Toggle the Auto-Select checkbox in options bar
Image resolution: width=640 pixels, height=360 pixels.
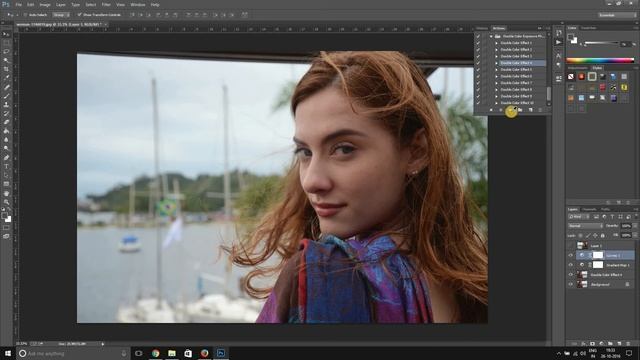[x=25, y=15]
